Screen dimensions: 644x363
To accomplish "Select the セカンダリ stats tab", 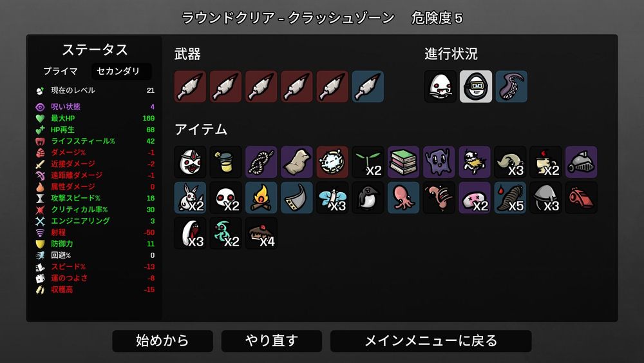I will 121,71.
